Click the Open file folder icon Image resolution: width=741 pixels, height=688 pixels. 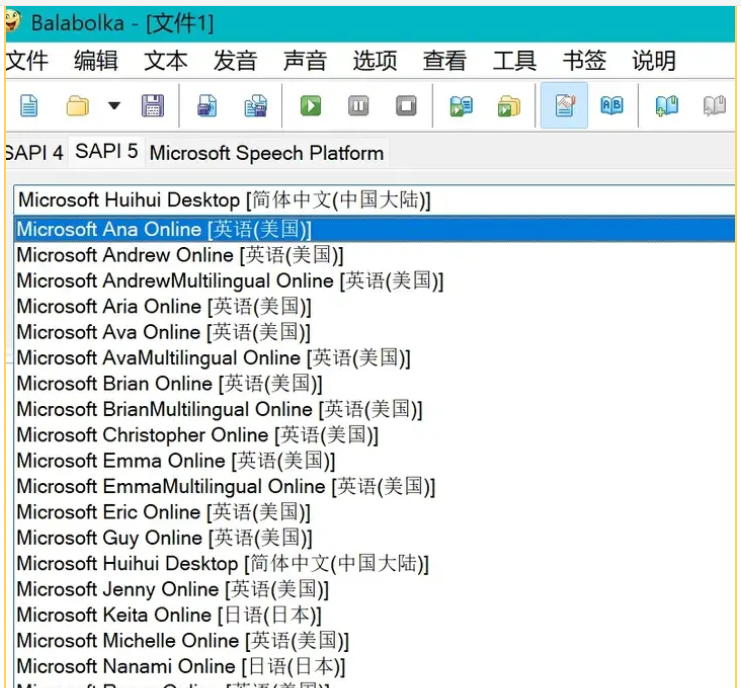(78, 105)
